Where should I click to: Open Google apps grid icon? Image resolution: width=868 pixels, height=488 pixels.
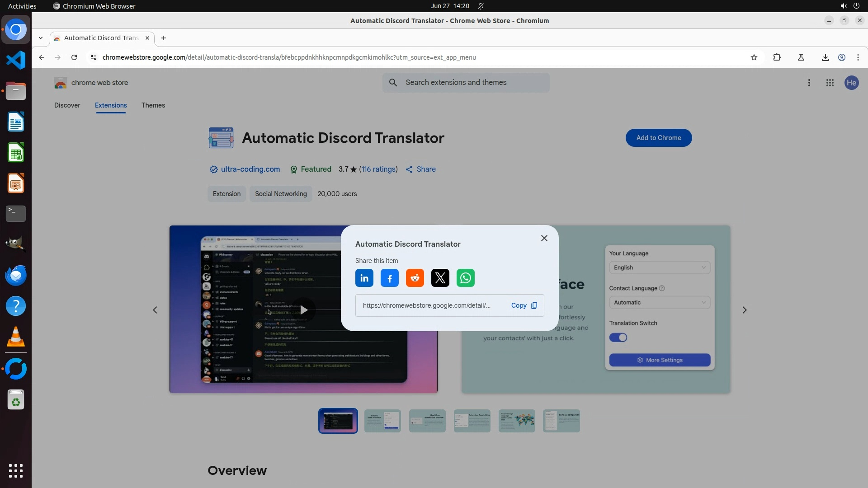click(x=830, y=83)
